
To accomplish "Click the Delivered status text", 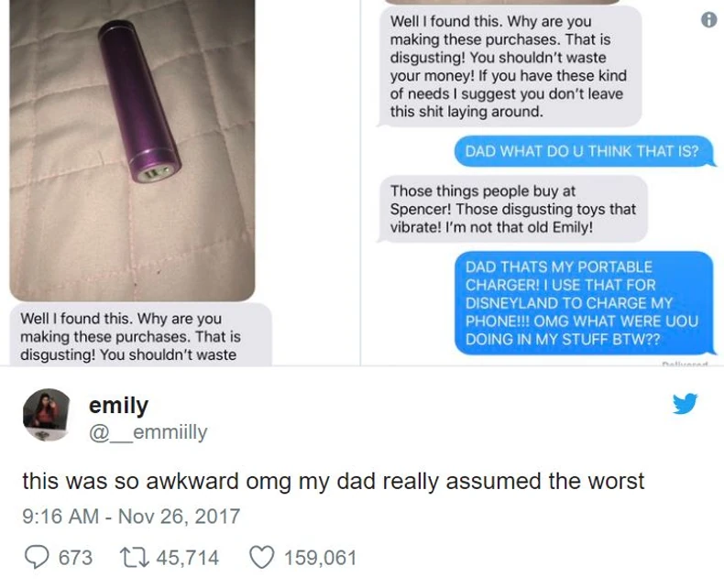I will click(685, 365).
